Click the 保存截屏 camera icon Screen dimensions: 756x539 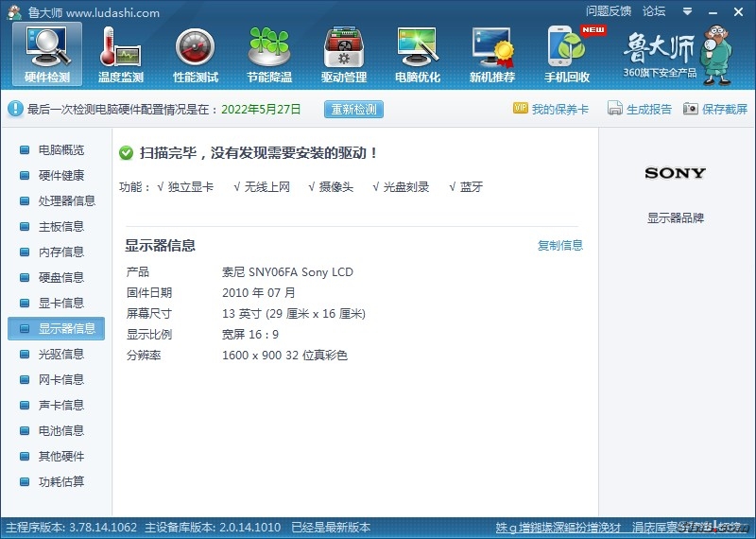(x=690, y=109)
